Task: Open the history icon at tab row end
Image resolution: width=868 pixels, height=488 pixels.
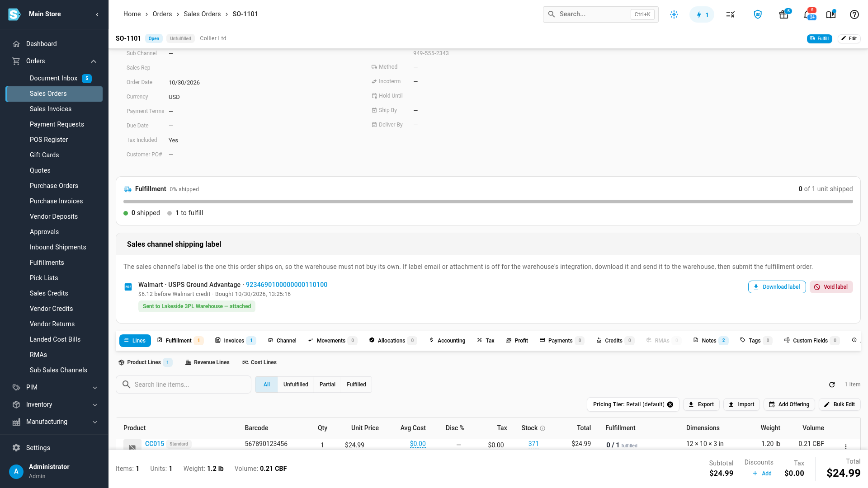Action: tap(854, 340)
